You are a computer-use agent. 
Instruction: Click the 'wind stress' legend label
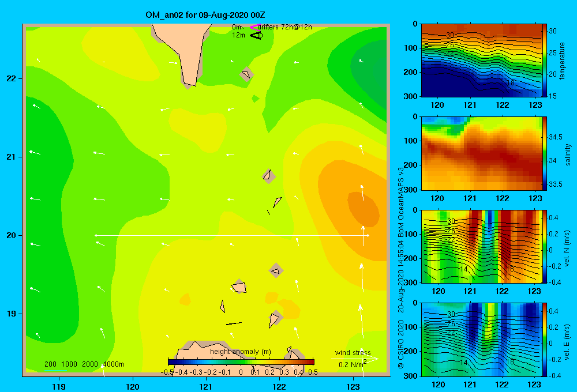[x=353, y=353]
